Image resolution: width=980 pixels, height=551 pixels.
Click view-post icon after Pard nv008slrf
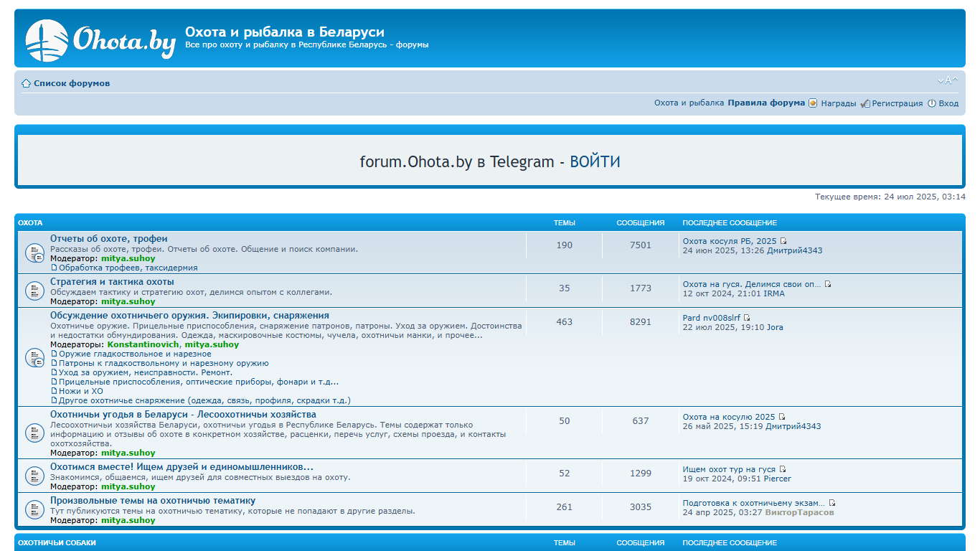pos(747,318)
